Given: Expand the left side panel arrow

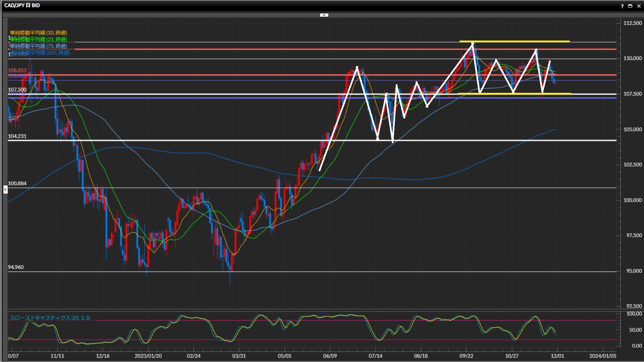Looking at the screenshot, I should 5,190.
